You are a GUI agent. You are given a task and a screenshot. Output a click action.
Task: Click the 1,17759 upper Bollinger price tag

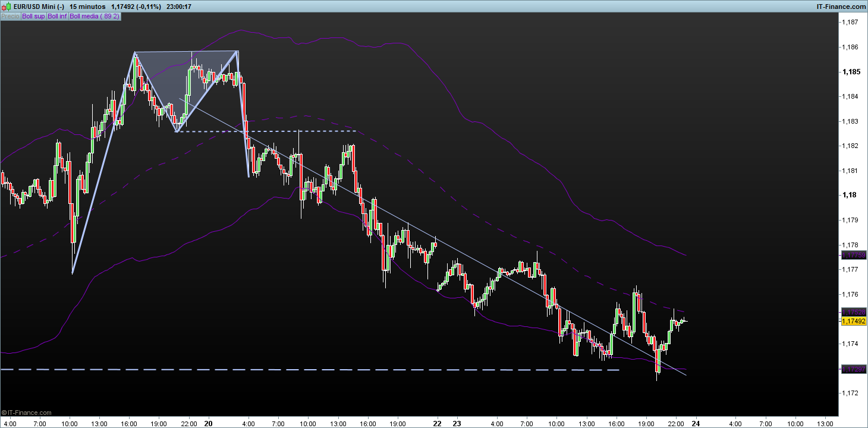(x=854, y=255)
